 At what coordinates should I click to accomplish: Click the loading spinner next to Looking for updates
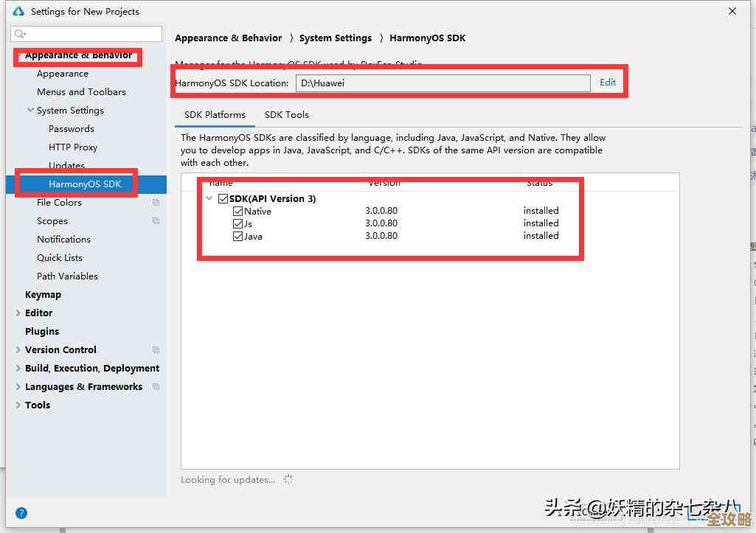pyautogui.click(x=288, y=479)
